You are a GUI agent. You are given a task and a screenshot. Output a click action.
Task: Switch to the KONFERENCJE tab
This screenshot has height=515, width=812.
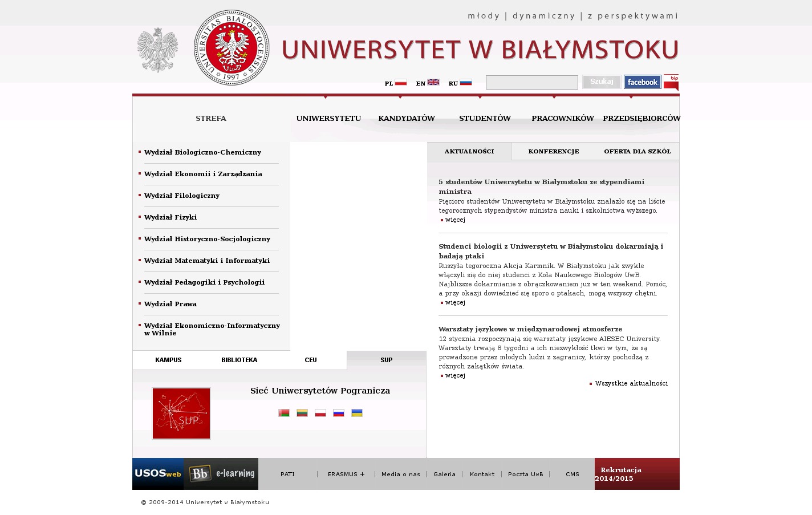[553, 152]
